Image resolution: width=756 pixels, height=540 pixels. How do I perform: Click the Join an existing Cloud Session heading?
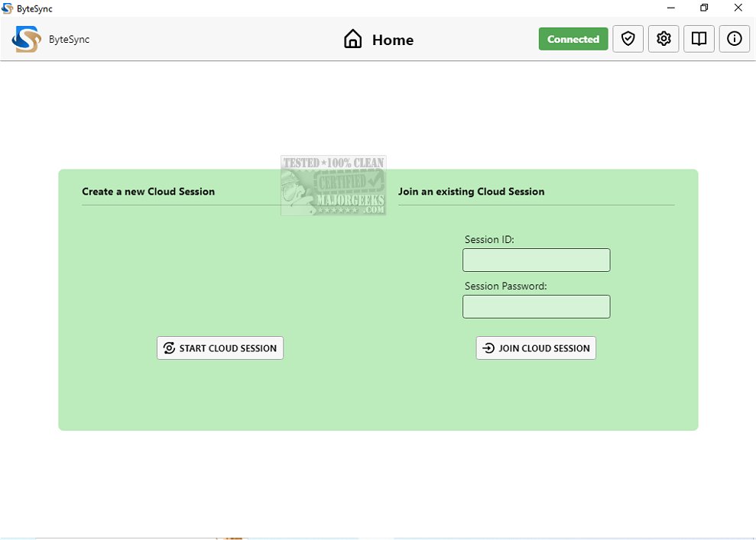coord(471,192)
